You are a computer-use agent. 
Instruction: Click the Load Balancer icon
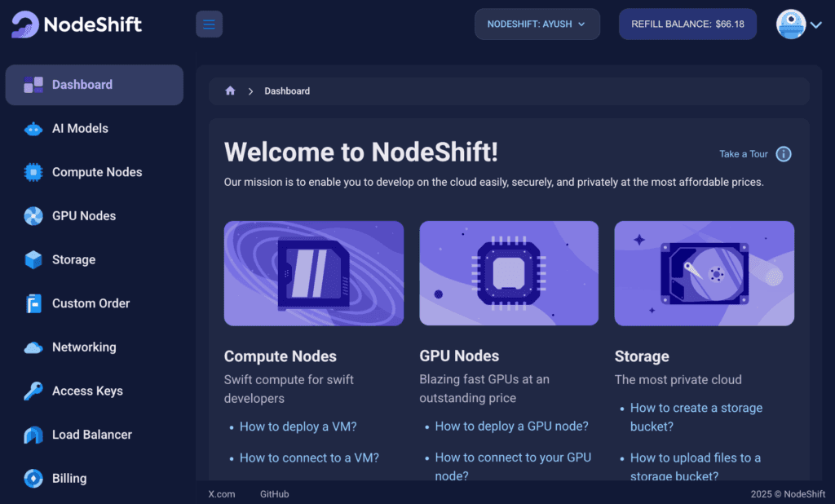pos(33,435)
